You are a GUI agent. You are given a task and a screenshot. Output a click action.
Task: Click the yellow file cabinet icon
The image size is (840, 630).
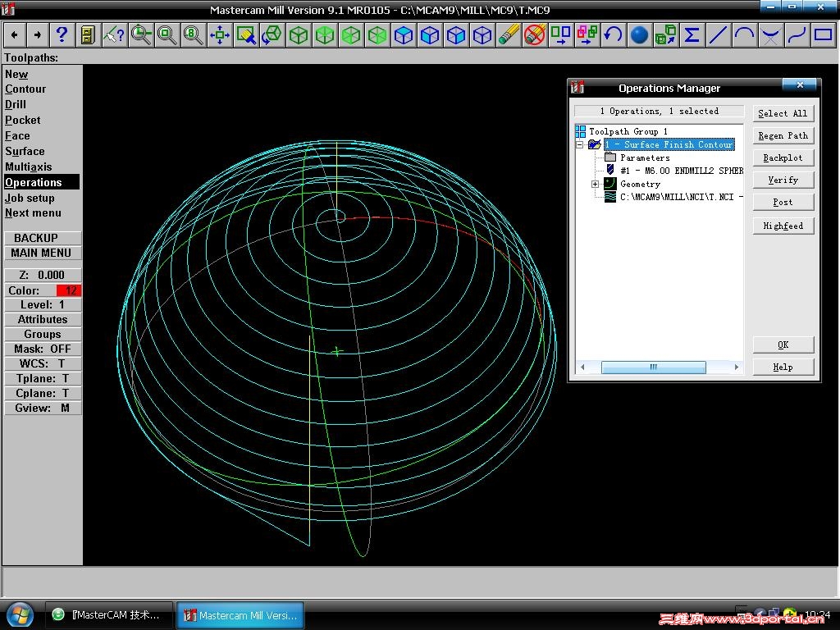pos(88,35)
